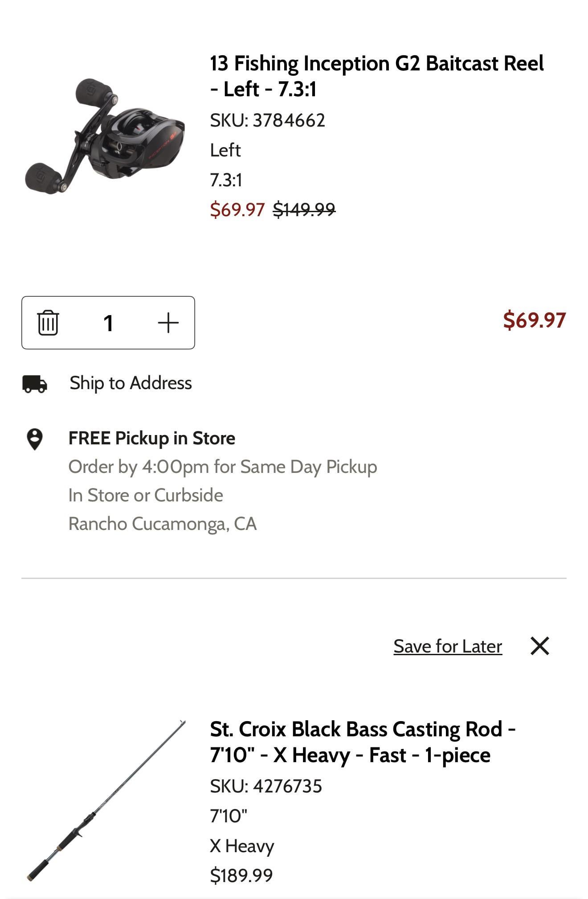Viewport: 588px width, 899px height.
Task: Select the Ship to Address option
Action: pyautogui.click(x=131, y=383)
